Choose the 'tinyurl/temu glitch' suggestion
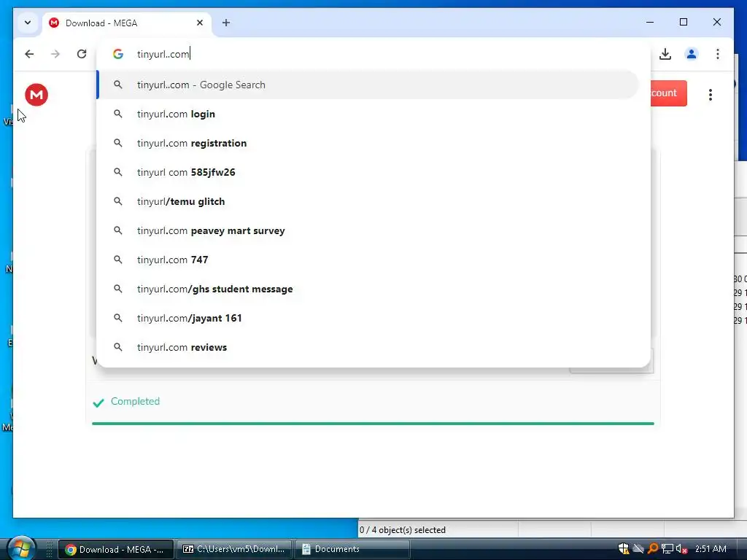The width and height of the screenshot is (747, 560). (368, 201)
